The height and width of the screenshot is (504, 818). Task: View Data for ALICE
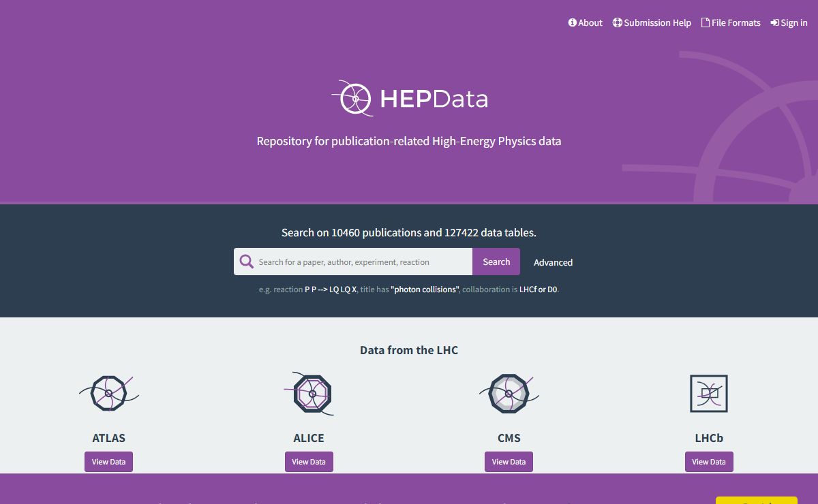[x=309, y=462]
